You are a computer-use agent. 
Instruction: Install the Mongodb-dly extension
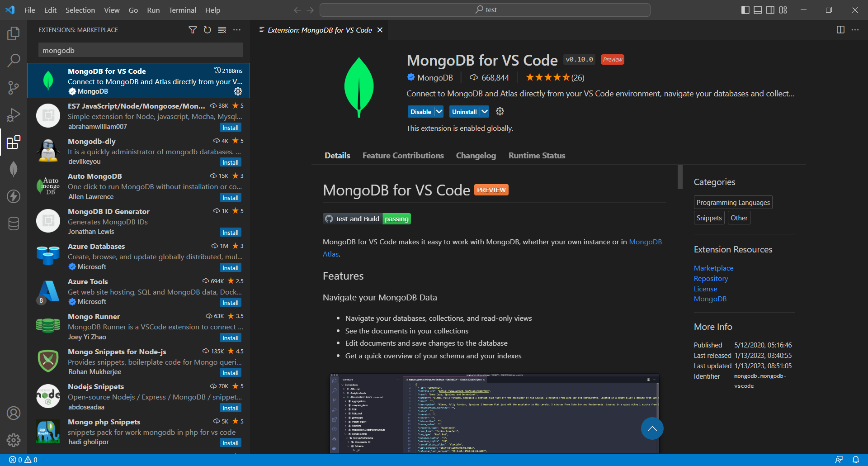pyautogui.click(x=231, y=162)
